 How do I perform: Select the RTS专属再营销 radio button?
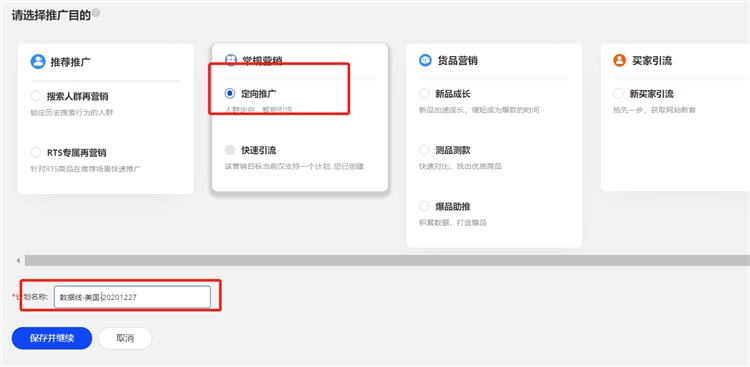point(35,153)
